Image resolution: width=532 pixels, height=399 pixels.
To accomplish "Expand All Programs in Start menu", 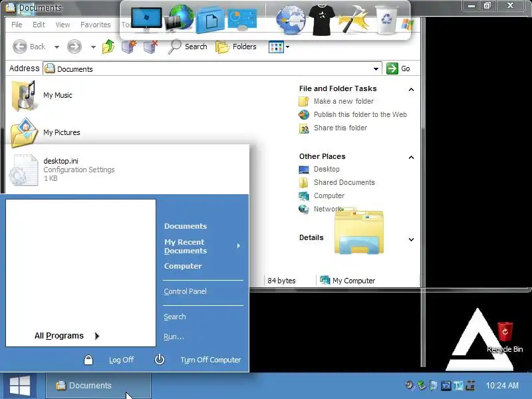I will pyautogui.click(x=67, y=336).
